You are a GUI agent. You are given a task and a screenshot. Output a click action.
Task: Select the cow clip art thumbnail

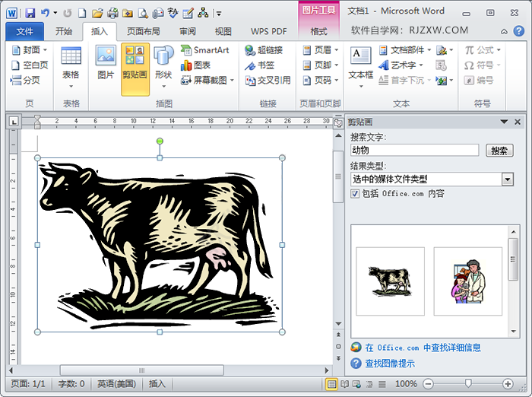[390, 281]
